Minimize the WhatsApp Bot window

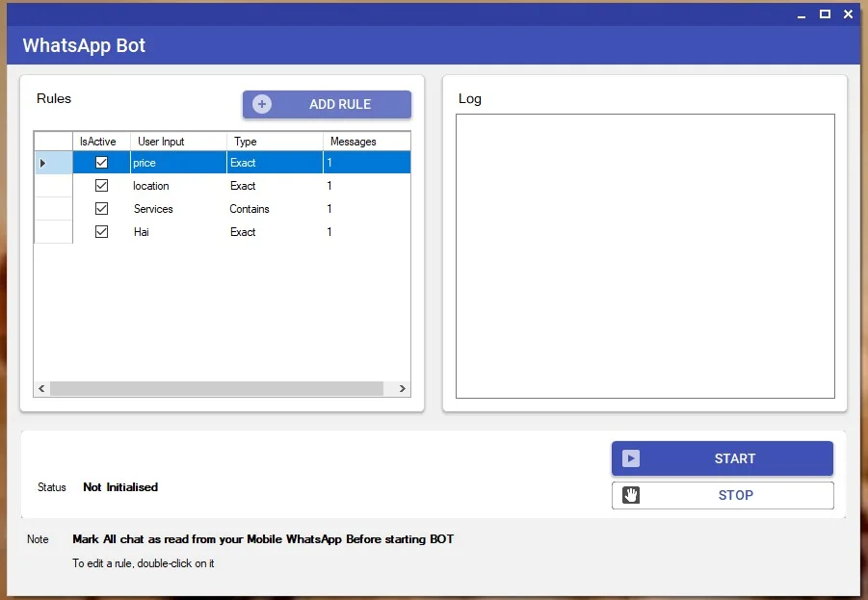(x=802, y=14)
